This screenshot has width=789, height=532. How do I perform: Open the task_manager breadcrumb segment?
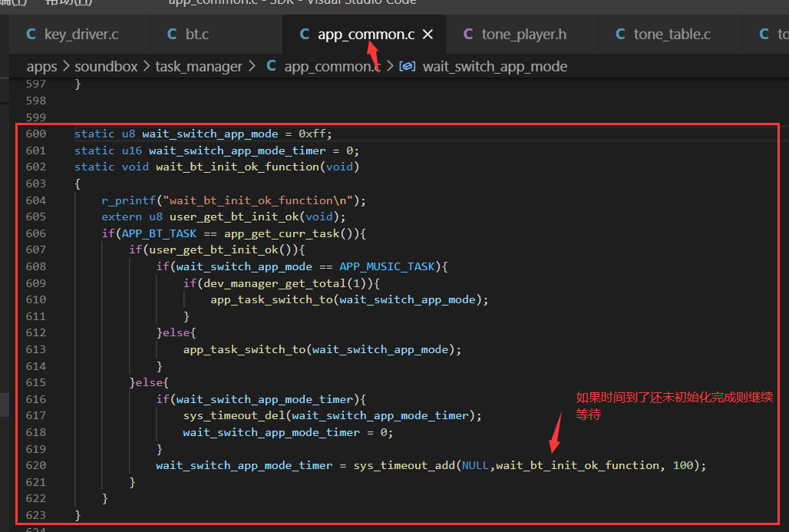tap(199, 67)
